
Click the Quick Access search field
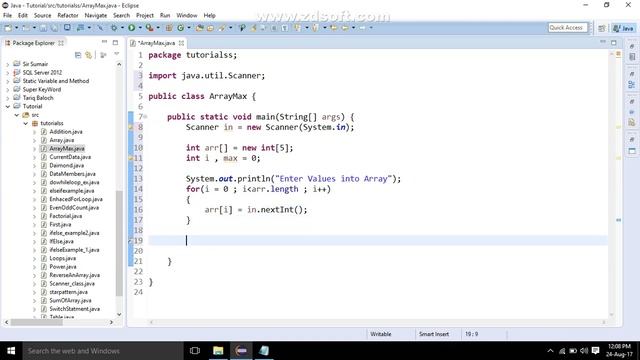pyautogui.click(x=567, y=28)
